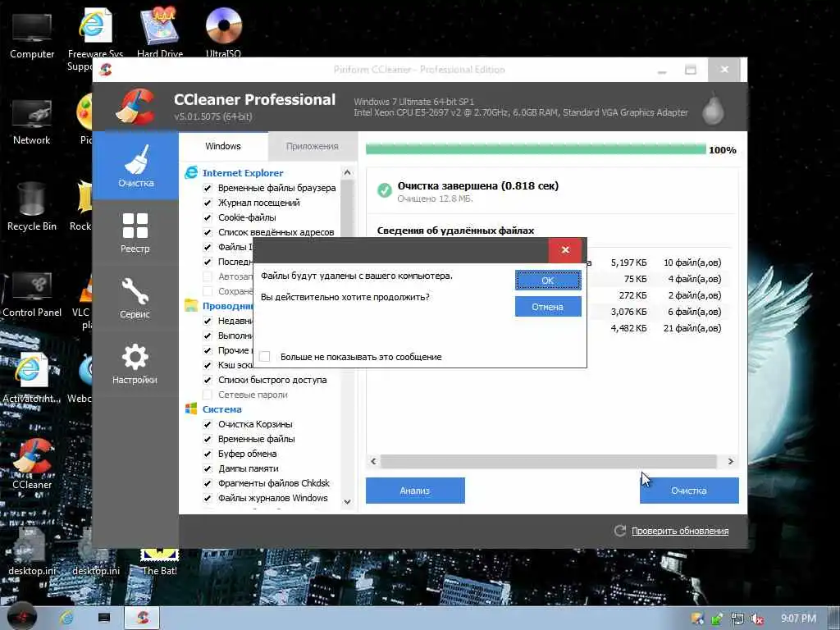
Task: Close the confirmation dialog with red X
Action: [x=565, y=249]
